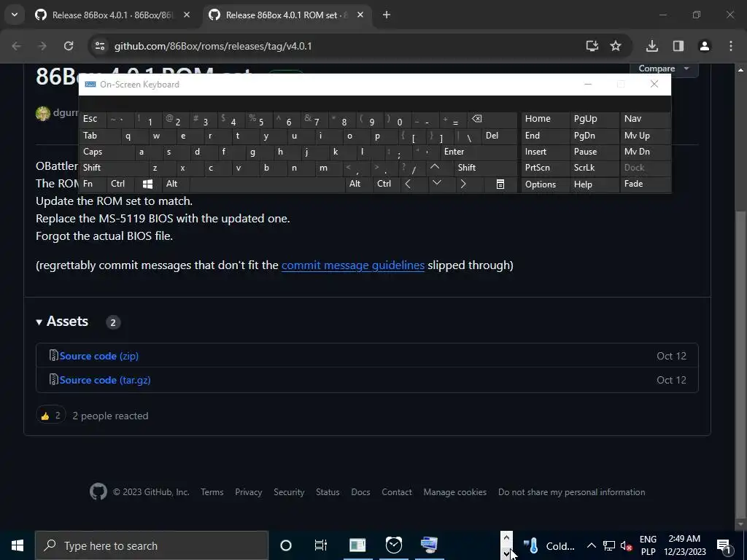This screenshot has width=747, height=560.
Task: Open Chrome tab search dropdown
Action: 15,15
